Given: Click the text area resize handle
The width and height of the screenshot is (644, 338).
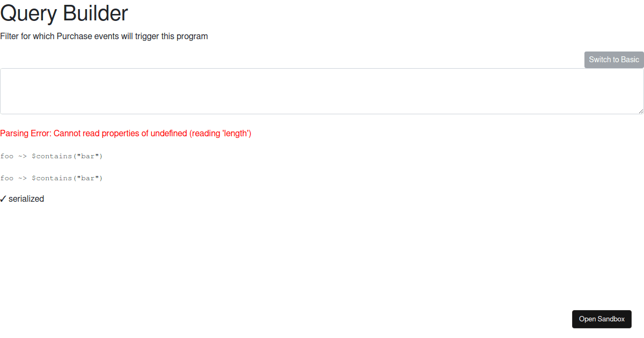Looking at the screenshot, I should point(640,111).
